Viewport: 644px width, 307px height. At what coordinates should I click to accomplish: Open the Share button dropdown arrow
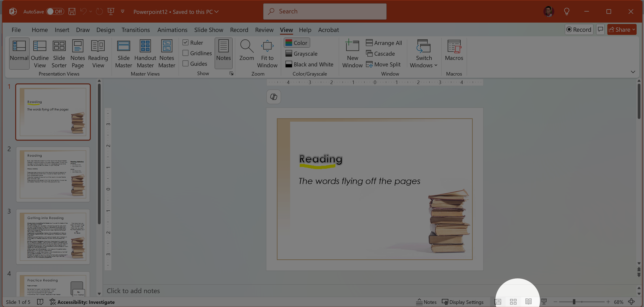point(633,30)
